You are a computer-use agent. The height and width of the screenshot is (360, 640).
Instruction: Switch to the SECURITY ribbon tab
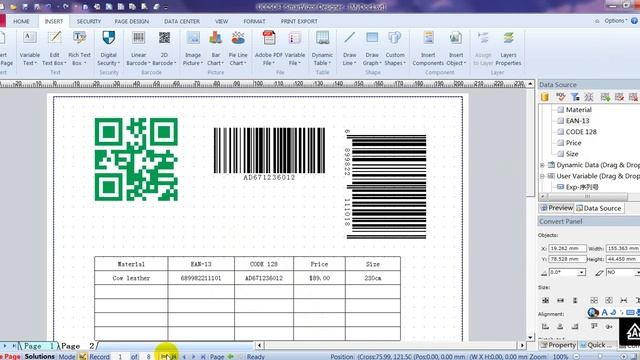click(89, 21)
